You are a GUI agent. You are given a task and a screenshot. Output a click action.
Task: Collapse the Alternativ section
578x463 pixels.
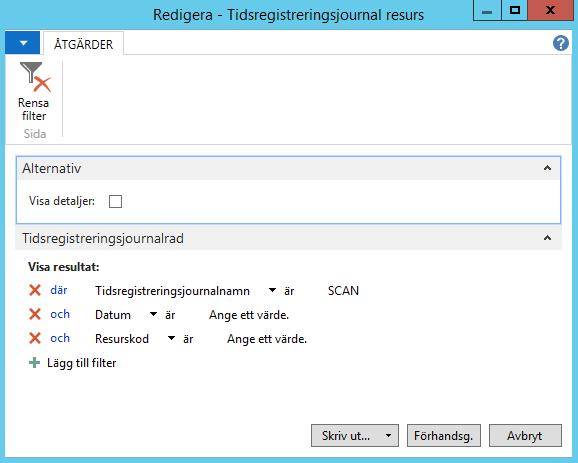pyautogui.click(x=547, y=168)
